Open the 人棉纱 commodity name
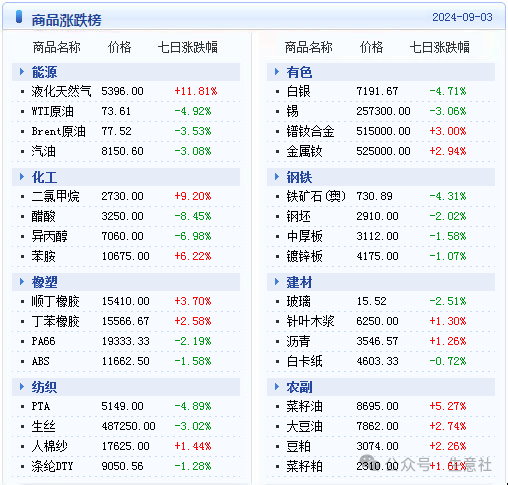508x485 pixels. [49, 446]
